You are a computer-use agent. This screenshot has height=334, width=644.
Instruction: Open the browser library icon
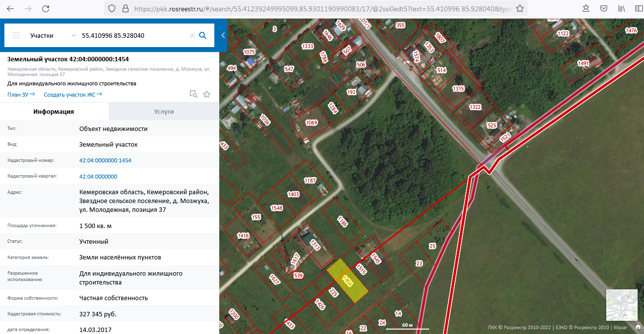coord(621,8)
